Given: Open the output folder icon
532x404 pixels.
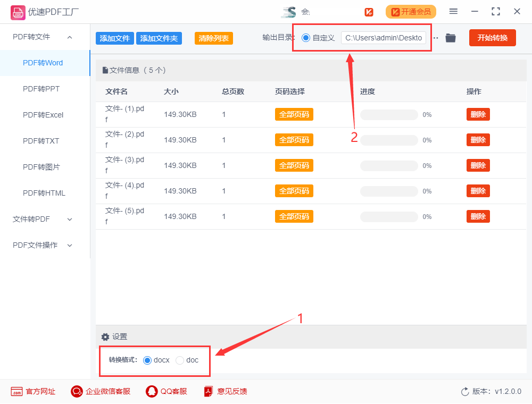Looking at the screenshot, I should (451, 38).
